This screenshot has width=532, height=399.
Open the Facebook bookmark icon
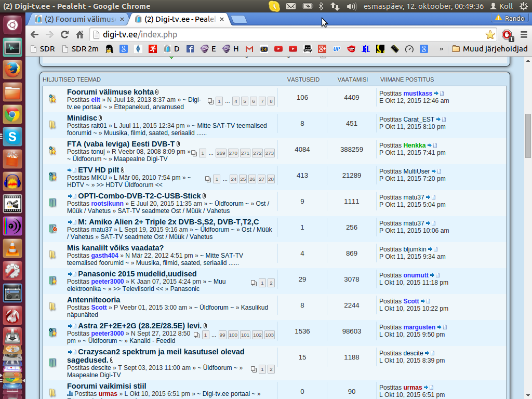(x=190, y=49)
